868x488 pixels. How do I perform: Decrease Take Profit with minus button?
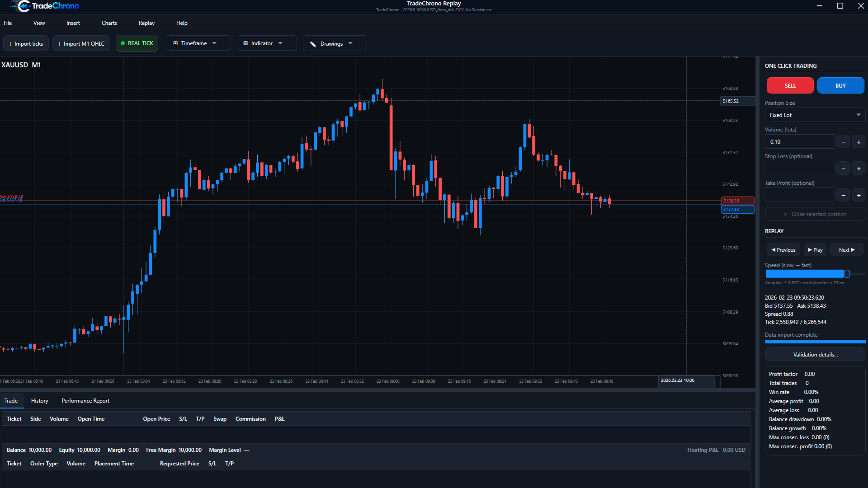coord(843,195)
